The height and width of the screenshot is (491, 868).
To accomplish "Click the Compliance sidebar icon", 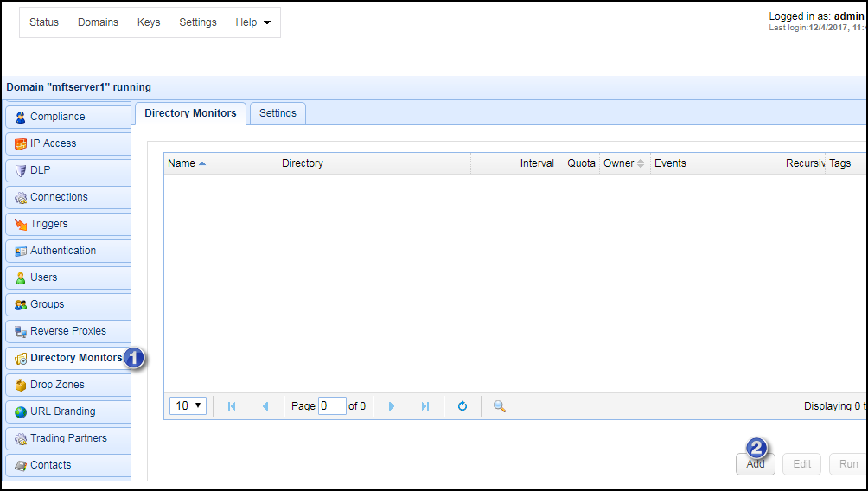I will (21, 117).
